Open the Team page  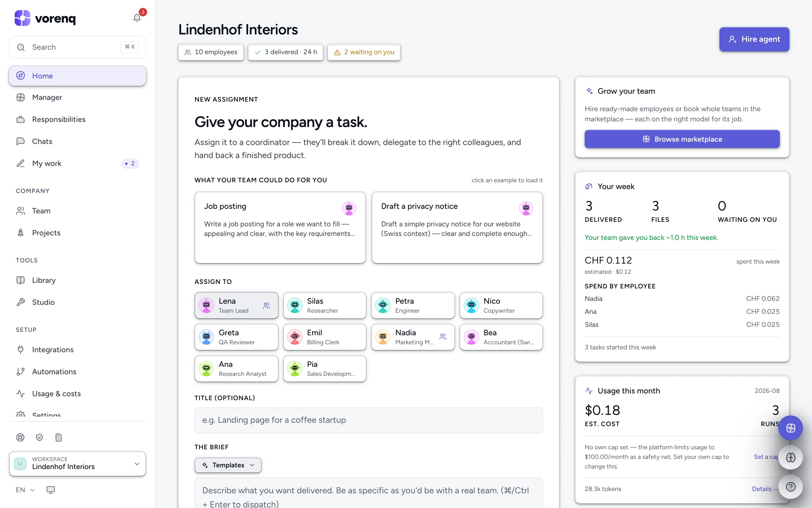point(78,211)
